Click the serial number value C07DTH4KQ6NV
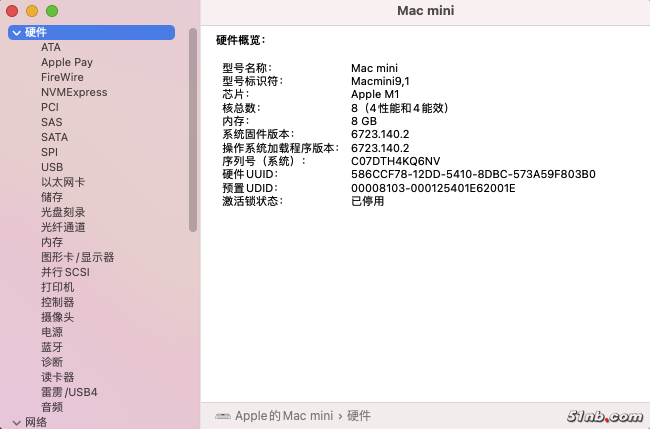 [395, 161]
